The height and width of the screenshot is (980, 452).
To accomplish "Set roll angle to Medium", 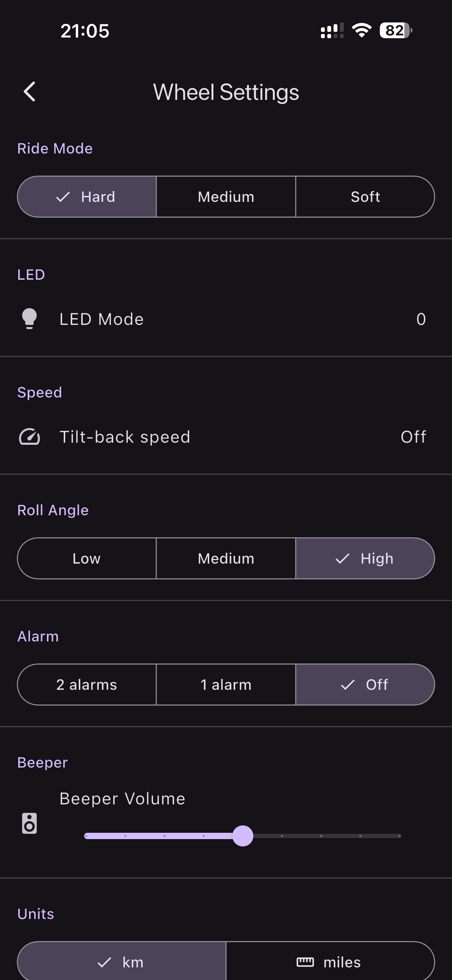I will [226, 558].
